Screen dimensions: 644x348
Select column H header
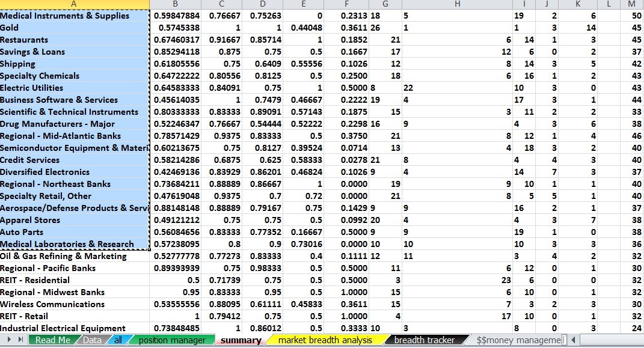(x=457, y=4)
